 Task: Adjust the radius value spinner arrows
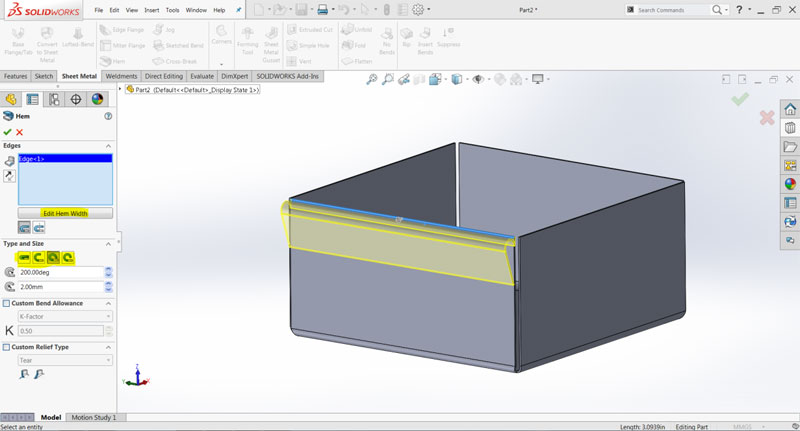pyautogui.click(x=108, y=287)
